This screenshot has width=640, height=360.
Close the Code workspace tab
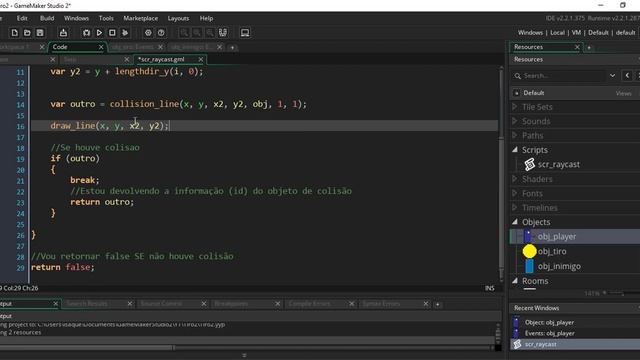click(x=101, y=47)
